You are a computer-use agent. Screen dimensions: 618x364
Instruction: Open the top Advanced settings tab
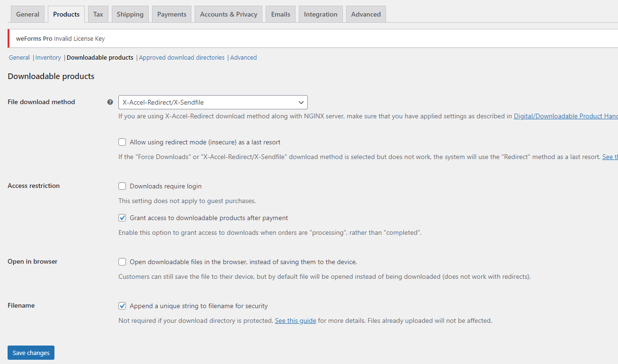click(x=366, y=14)
